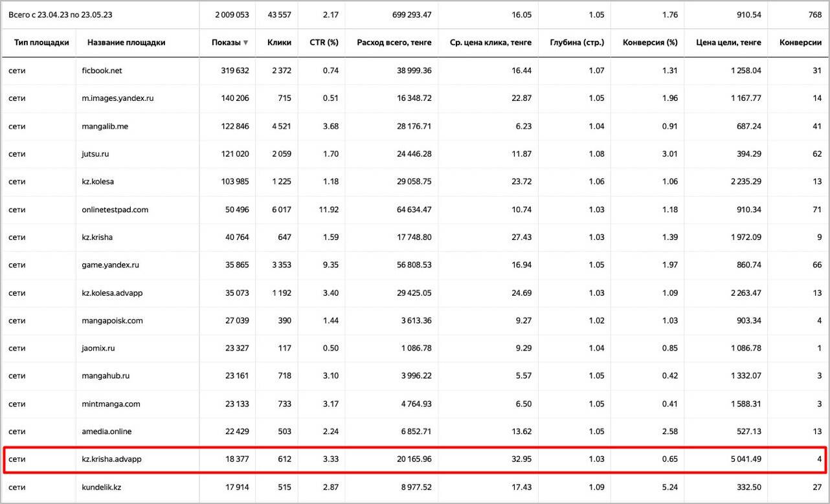
Task: Sort by the Клики column header
Action: coord(279,43)
